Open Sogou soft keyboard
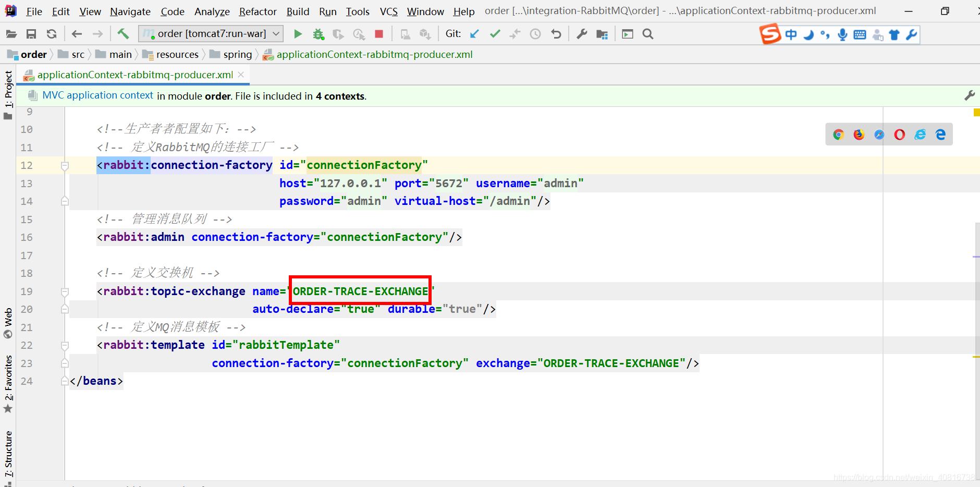Image resolution: width=980 pixels, height=487 pixels. pos(860,34)
